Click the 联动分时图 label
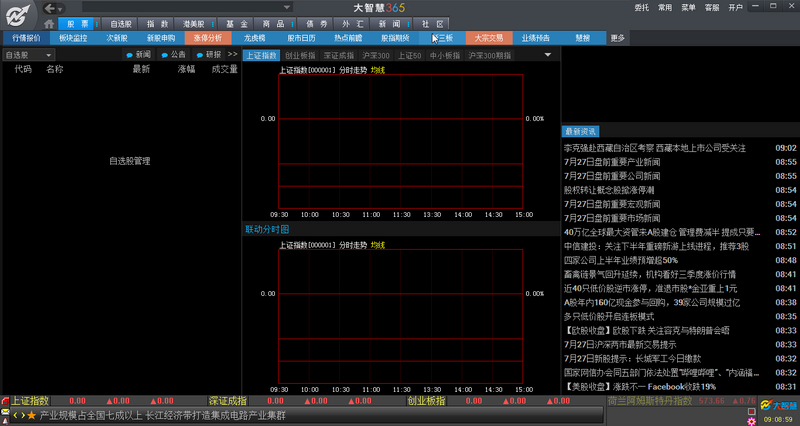The height and width of the screenshot is (426, 800). pos(267,230)
